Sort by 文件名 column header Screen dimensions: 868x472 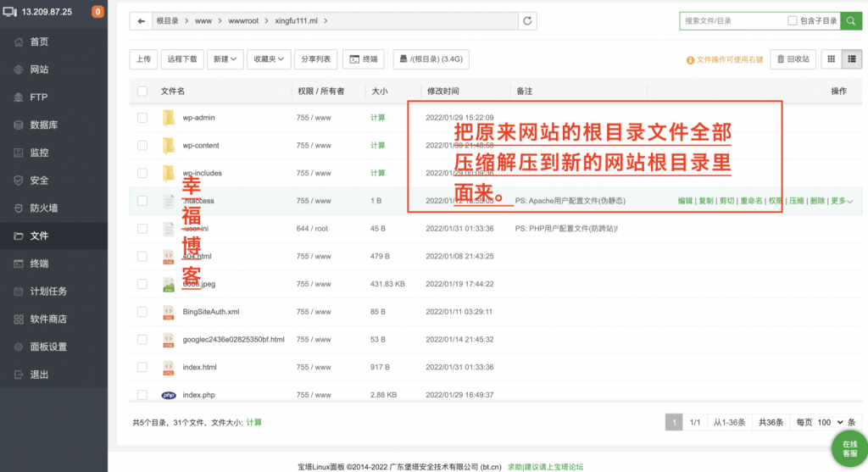(x=173, y=92)
